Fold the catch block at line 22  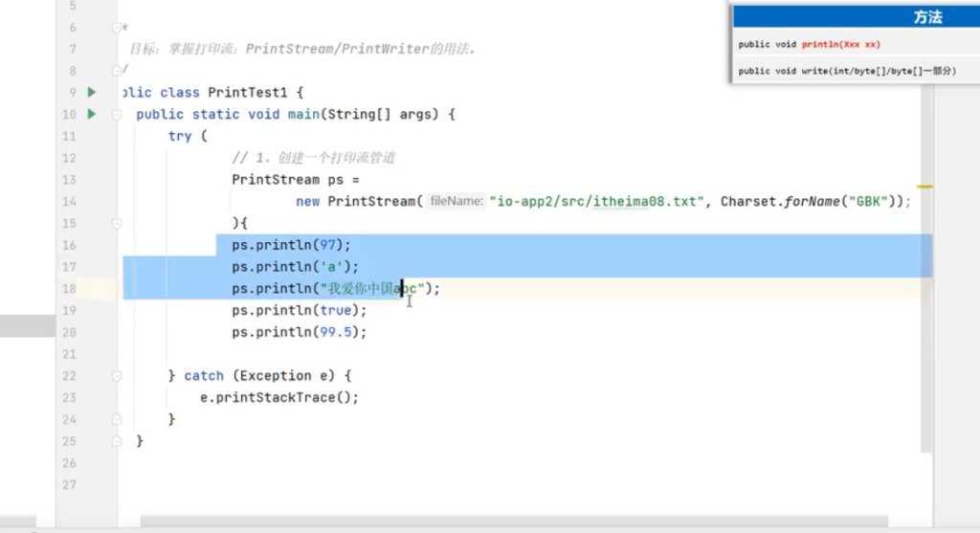click(x=117, y=375)
